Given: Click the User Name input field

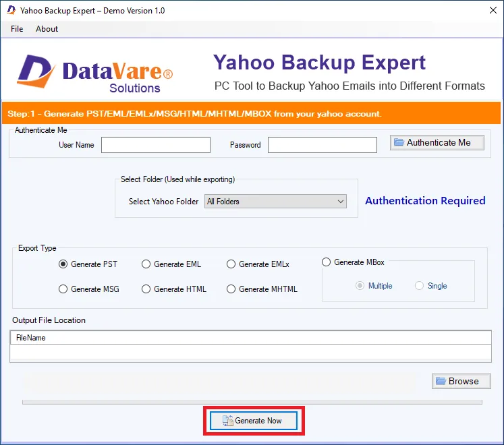Looking at the screenshot, I should click(156, 145).
